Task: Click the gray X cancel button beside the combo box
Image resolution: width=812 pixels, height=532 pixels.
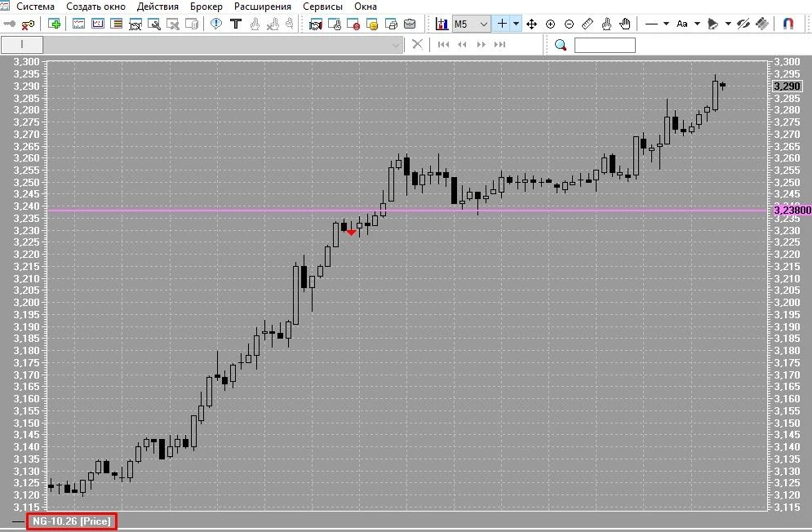Action: coord(417,45)
